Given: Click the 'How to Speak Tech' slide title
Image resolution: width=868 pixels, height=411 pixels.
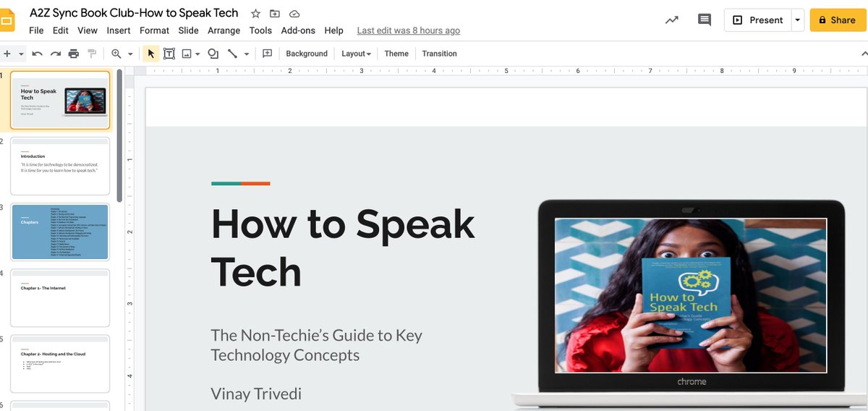Looking at the screenshot, I should point(343,247).
